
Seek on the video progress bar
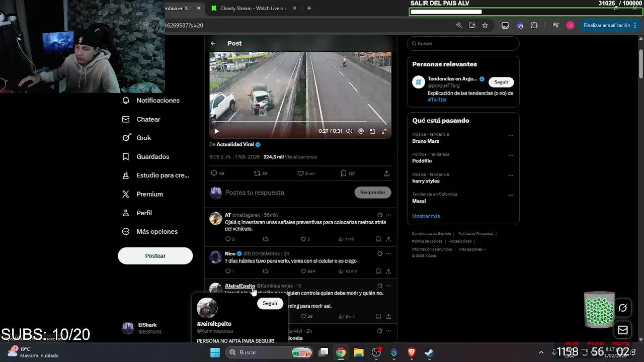tap(300, 122)
